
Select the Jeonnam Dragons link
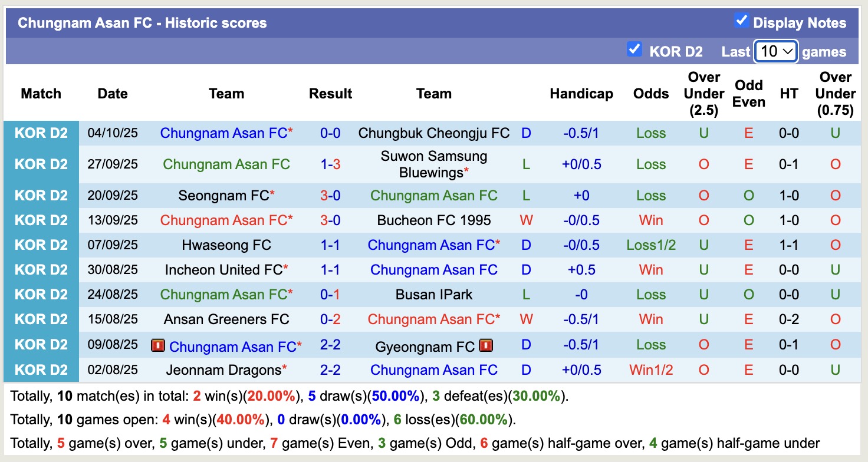click(223, 369)
